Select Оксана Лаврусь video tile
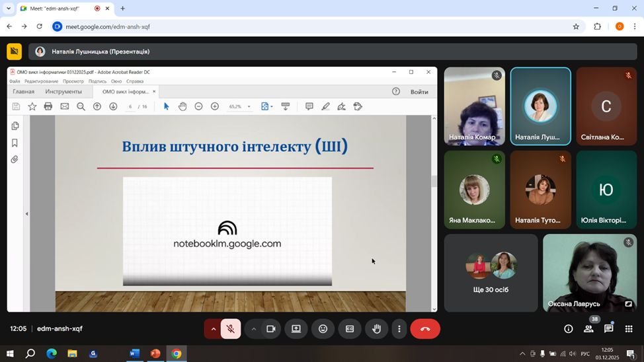644x362 pixels. tap(589, 273)
